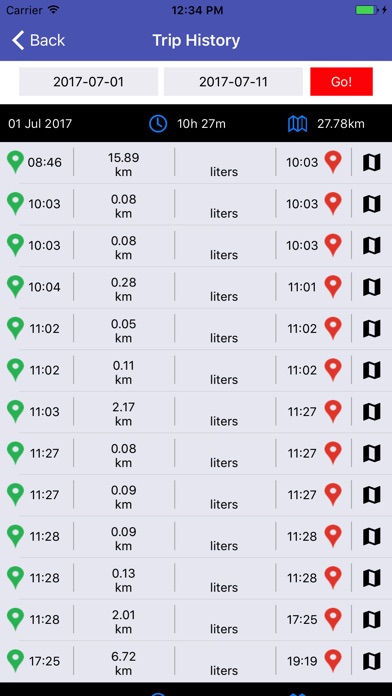The width and height of the screenshot is (392, 696).
Task: Open map icon for 15.89 km trip
Action: click(372, 162)
